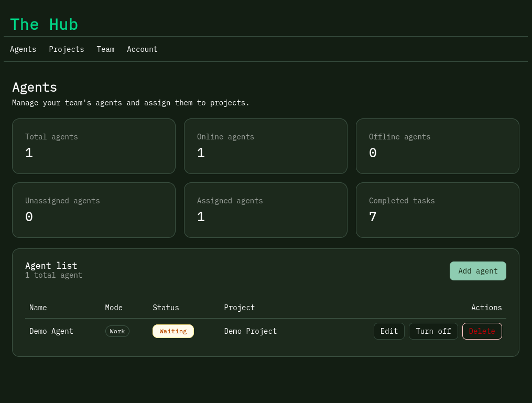Image resolution: width=532 pixels, height=403 pixels.
Task: Select Demo Agent in the agent list
Action: (x=51, y=331)
